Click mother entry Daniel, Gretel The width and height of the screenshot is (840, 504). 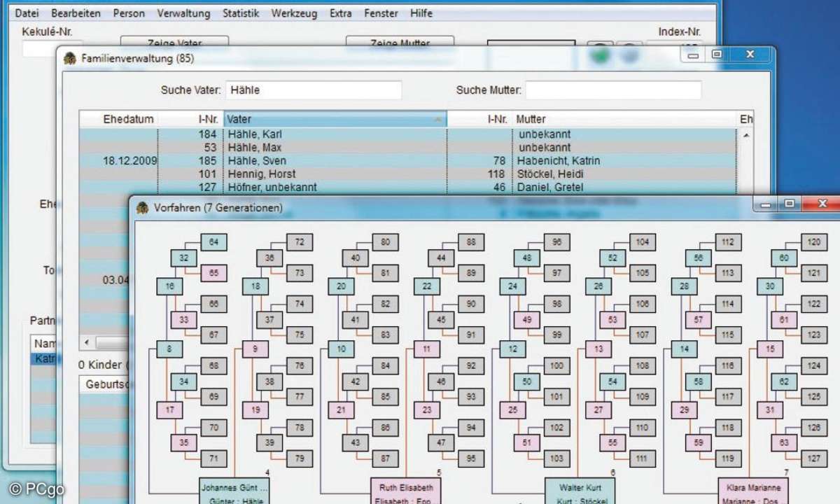[549, 188]
